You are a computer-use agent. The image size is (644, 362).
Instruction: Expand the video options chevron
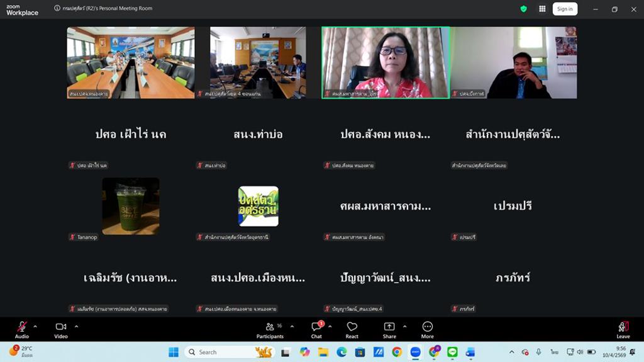[77, 326]
